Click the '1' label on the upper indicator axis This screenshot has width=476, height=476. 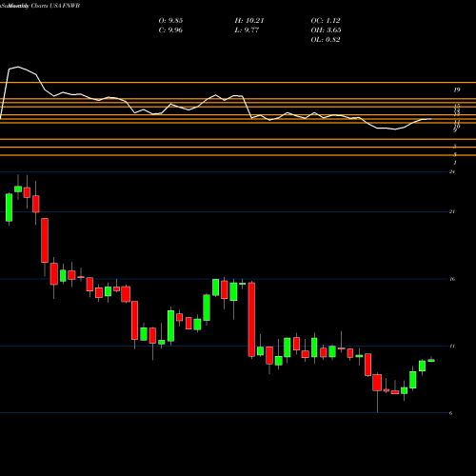[455, 163]
